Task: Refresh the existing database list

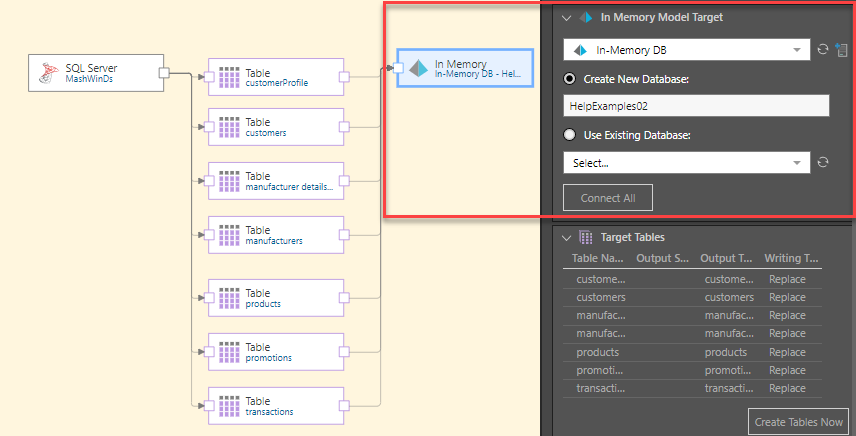Action: coord(823,162)
